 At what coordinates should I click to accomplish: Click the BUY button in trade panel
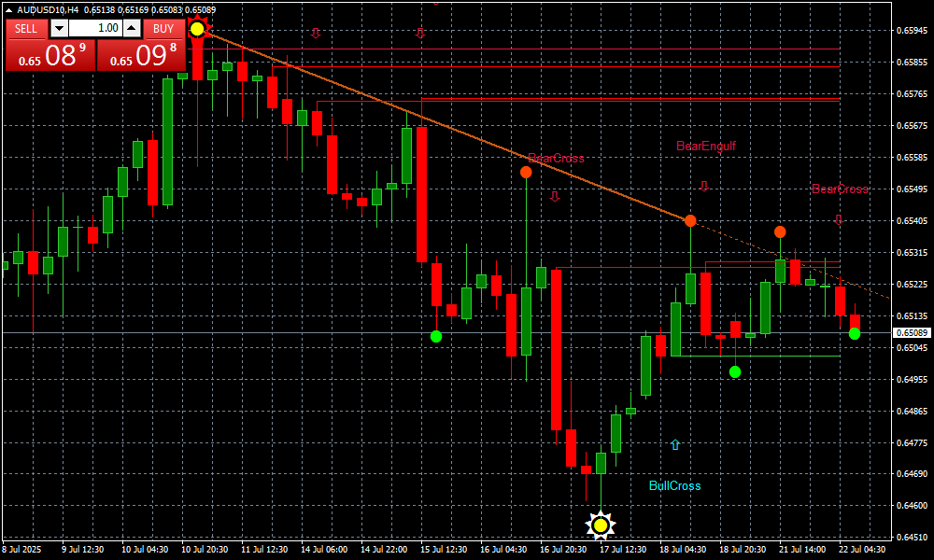click(x=163, y=29)
